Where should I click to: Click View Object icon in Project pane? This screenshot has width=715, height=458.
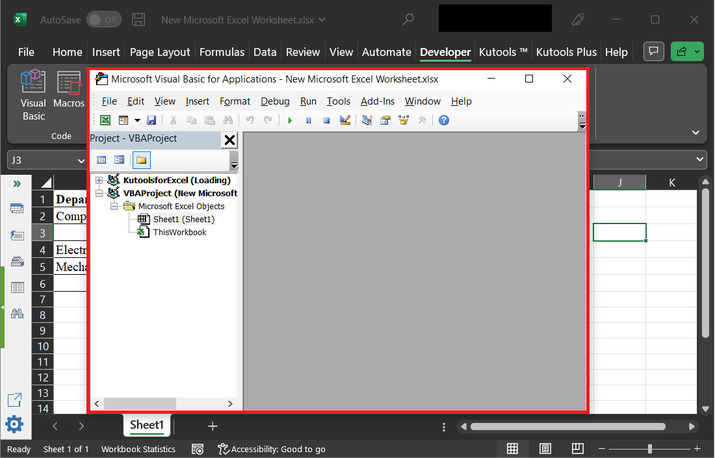pos(119,160)
